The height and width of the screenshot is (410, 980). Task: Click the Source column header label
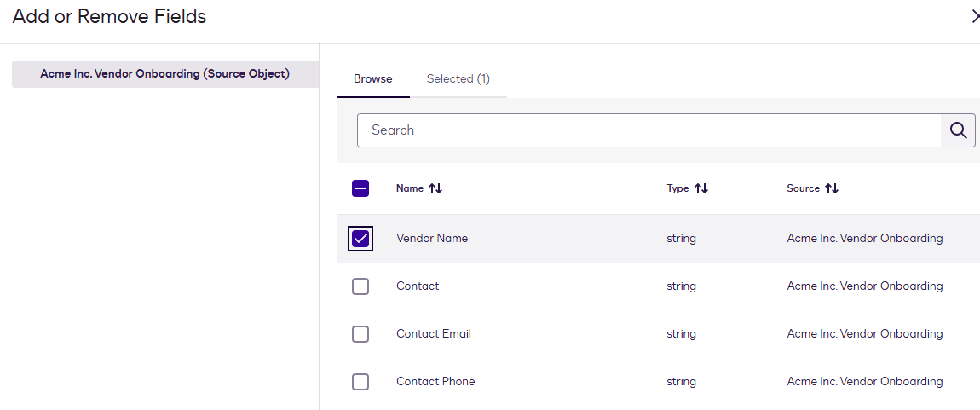(803, 188)
